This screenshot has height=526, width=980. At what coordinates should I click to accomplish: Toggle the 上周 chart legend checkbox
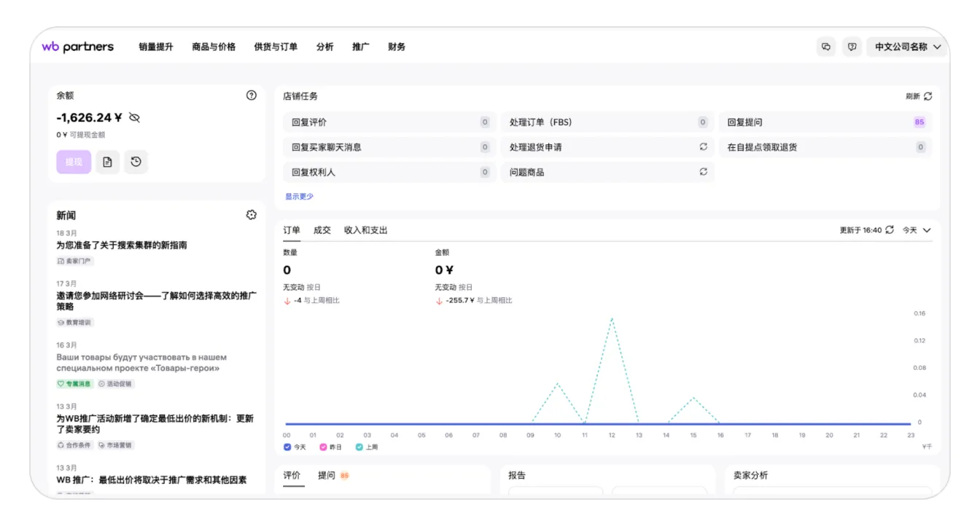(359, 447)
